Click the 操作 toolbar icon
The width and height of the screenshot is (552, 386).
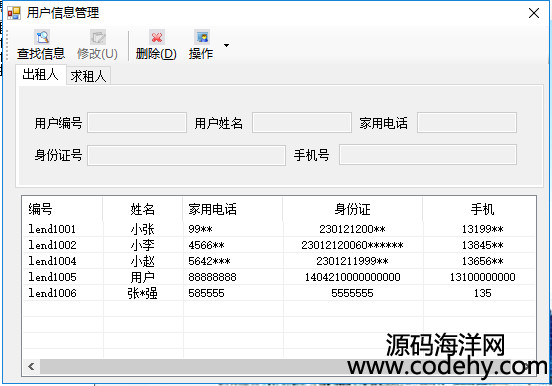(202, 37)
